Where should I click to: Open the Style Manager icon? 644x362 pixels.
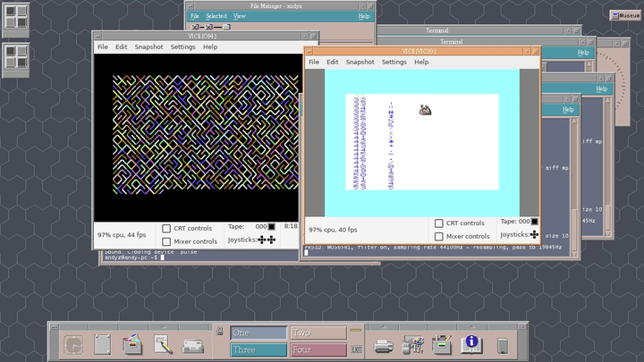[x=412, y=344]
